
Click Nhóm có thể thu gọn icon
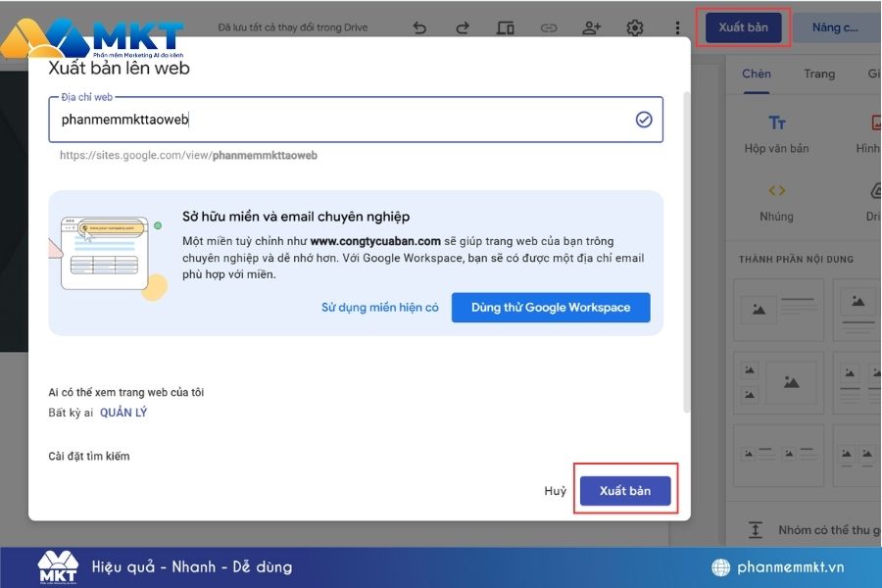tap(755, 530)
